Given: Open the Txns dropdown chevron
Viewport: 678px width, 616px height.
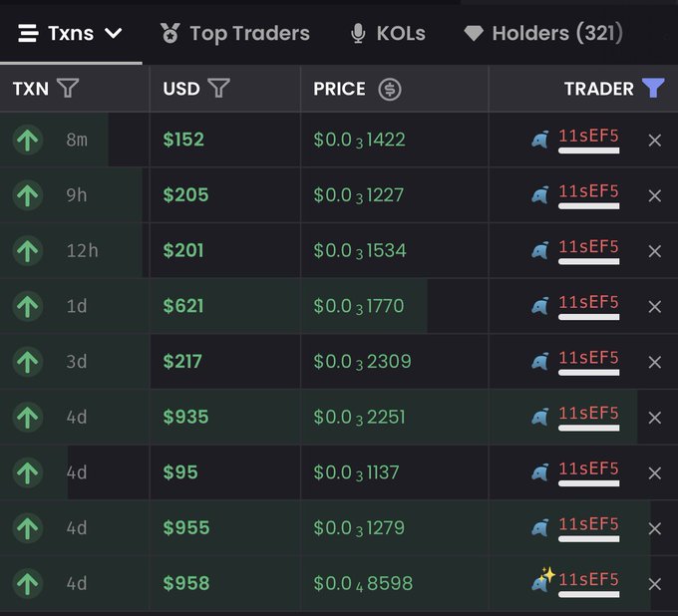Looking at the screenshot, I should click(x=114, y=33).
